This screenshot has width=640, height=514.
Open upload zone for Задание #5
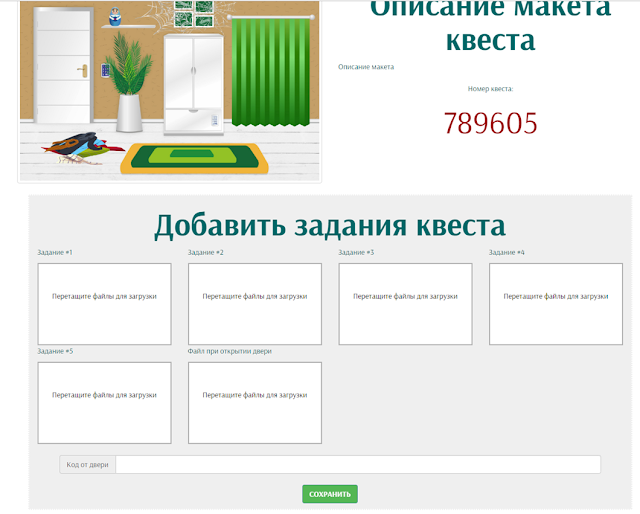coord(104,403)
